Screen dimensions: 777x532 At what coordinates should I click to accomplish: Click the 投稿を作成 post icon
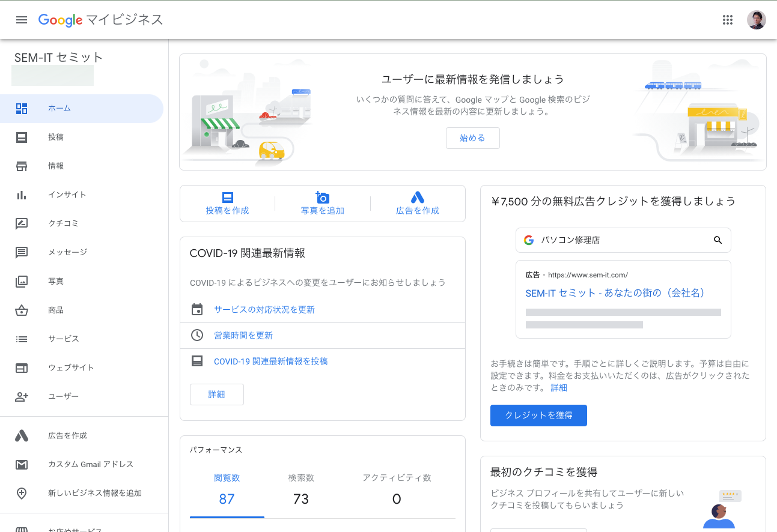click(227, 198)
